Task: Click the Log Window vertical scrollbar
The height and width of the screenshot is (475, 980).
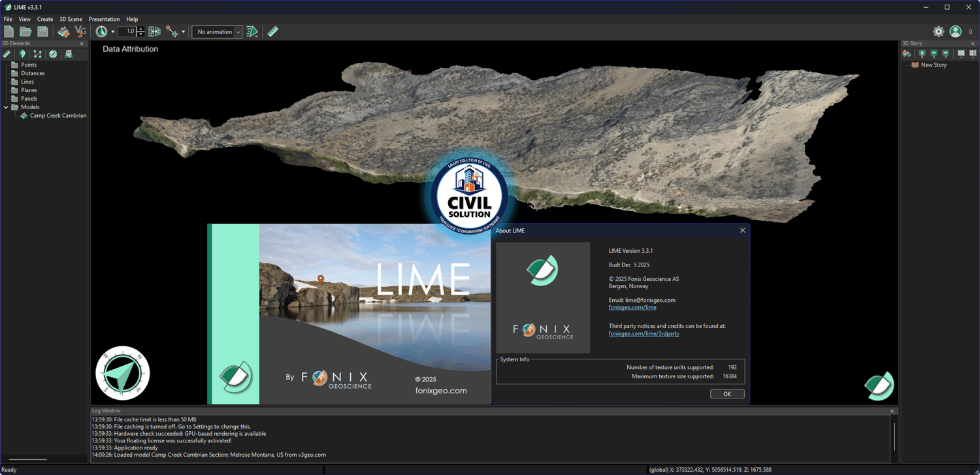Action: click(894, 436)
